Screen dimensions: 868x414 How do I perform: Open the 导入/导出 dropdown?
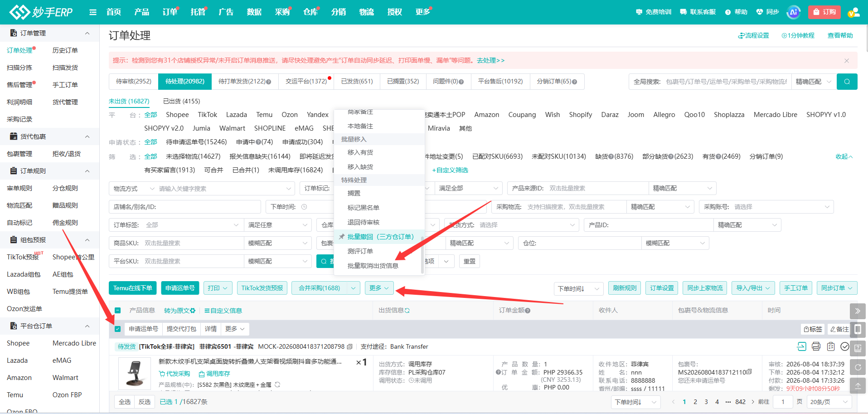(753, 288)
